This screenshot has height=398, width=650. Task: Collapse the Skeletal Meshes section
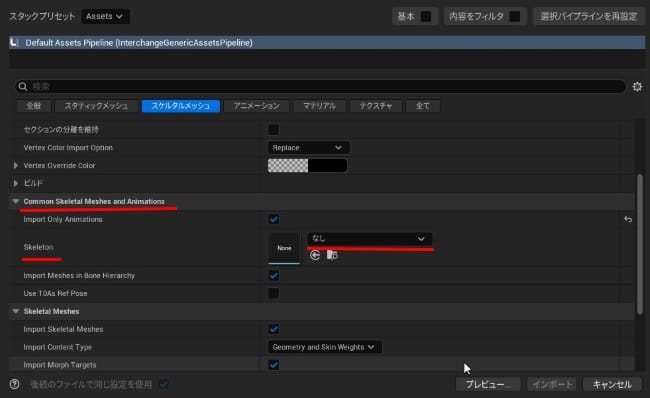click(x=16, y=311)
